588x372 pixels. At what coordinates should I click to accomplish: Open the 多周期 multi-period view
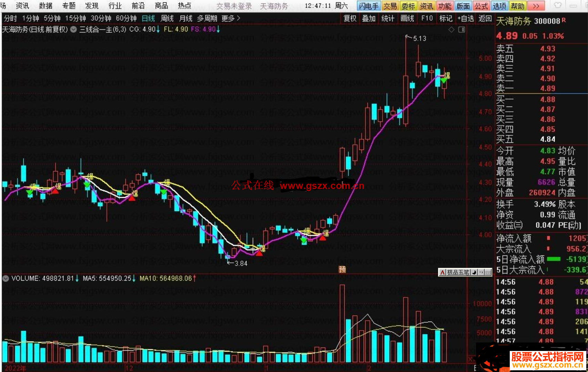coord(207,18)
